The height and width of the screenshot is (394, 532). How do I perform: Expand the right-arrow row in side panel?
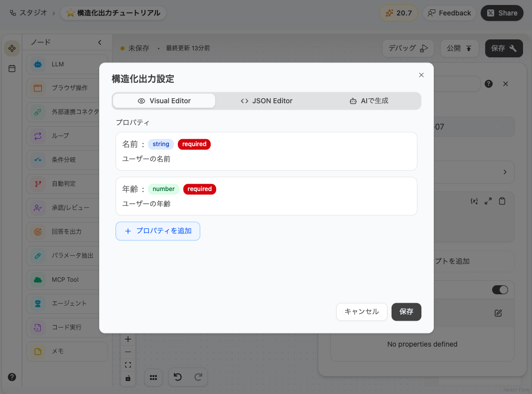(x=505, y=172)
